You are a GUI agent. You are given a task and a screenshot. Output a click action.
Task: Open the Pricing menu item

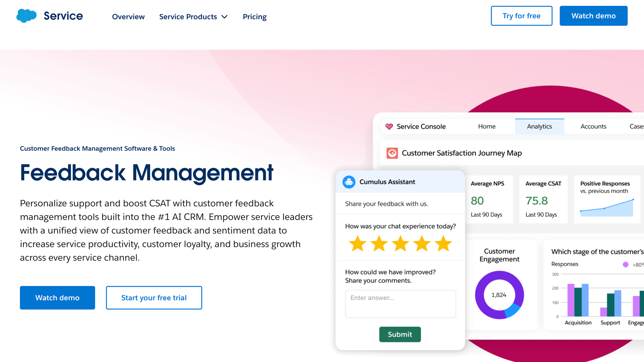click(x=254, y=16)
